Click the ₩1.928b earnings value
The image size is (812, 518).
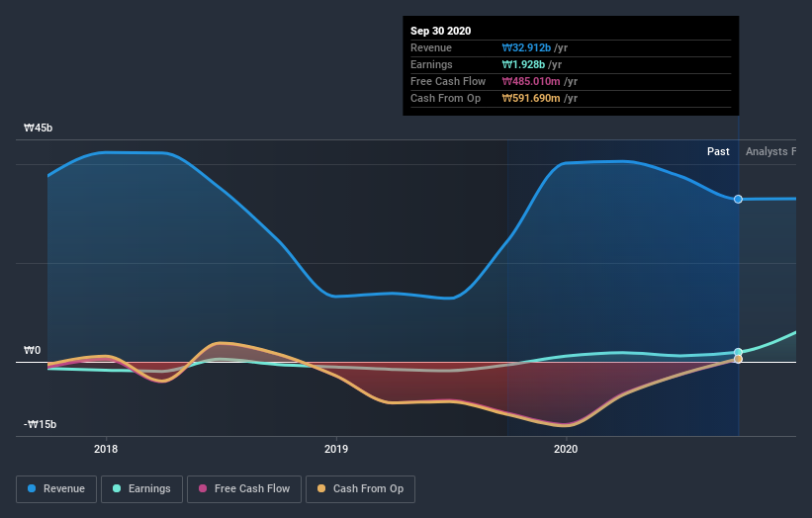pos(523,64)
